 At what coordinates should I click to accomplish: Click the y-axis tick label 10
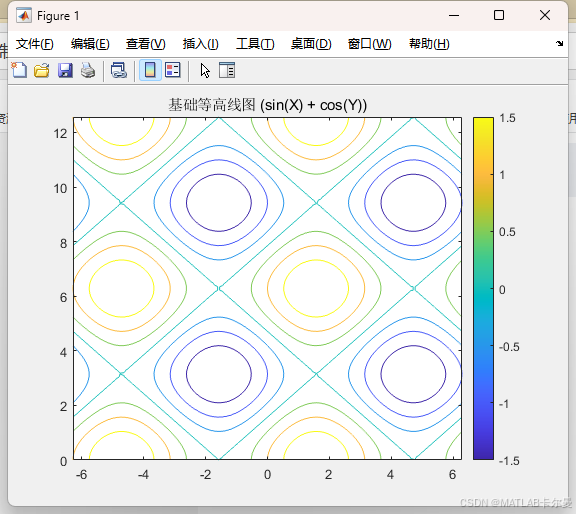coord(60,188)
